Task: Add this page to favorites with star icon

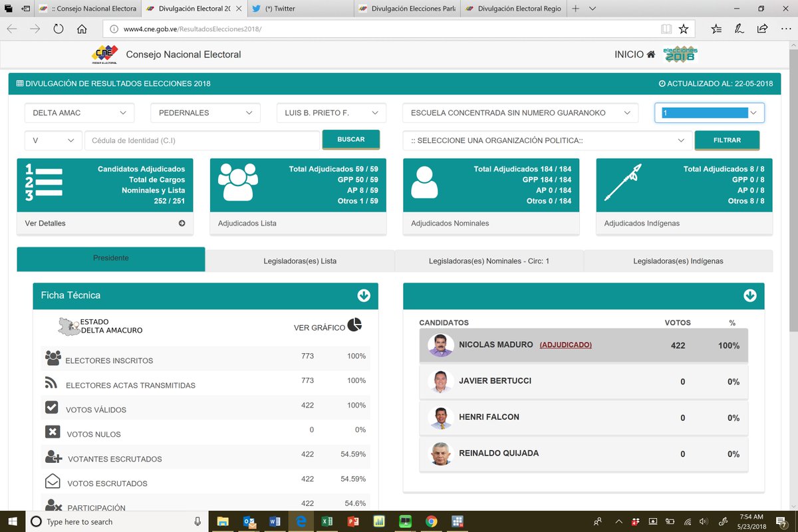Action: [684, 29]
